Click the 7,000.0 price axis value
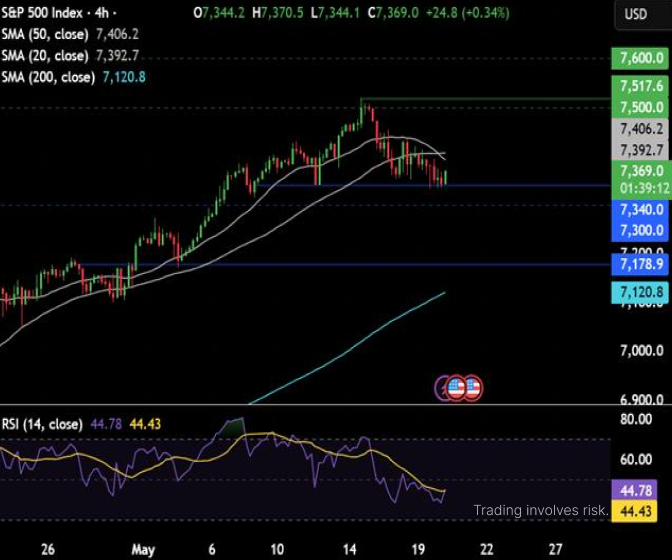 pyautogui.click(x=641, y=351)
